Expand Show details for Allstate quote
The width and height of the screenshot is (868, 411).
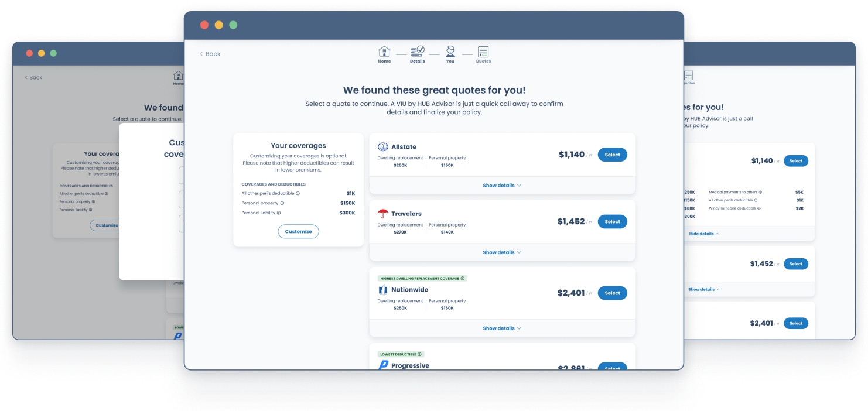point(501,186)
